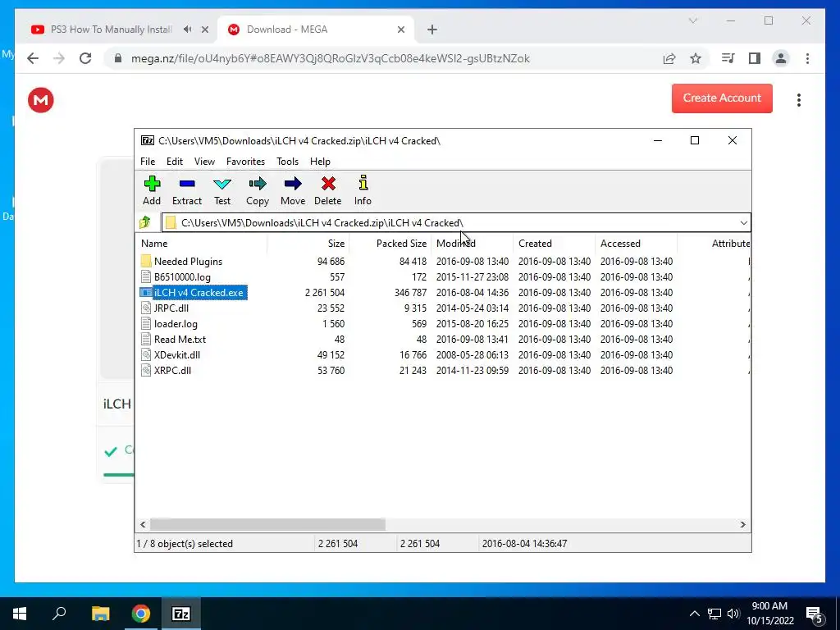Click the volume icon in system tray
840x630 pixels.
tap(733, 614)
